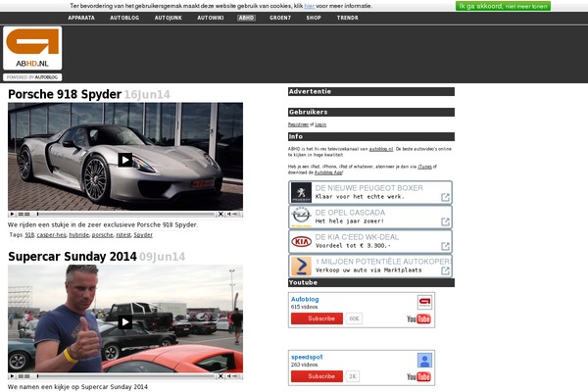Click small play icon in Porsche video control bar
This screenshot has height=392, width=588.
[12, 215]
